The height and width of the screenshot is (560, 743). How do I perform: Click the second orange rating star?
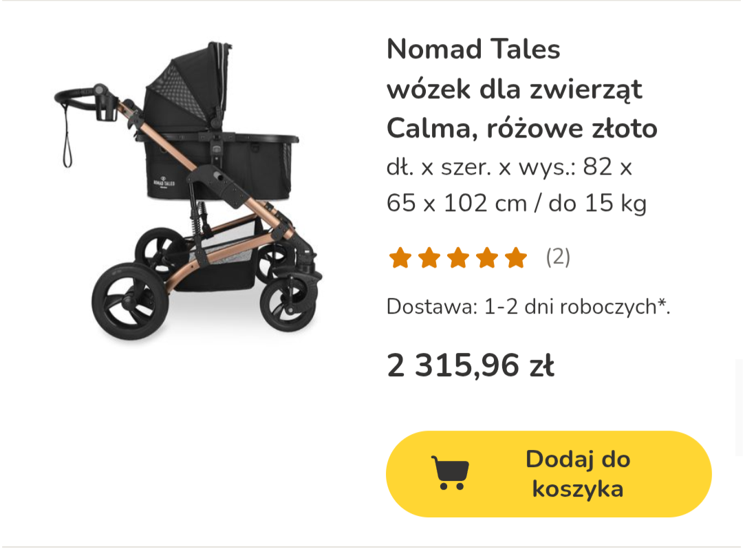(x=429, y=258)
